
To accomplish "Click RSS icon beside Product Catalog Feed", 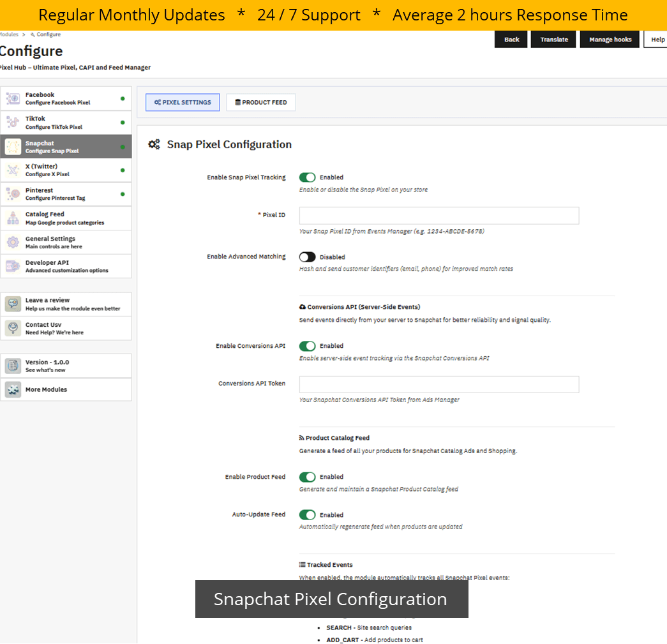I will [302, 438].
